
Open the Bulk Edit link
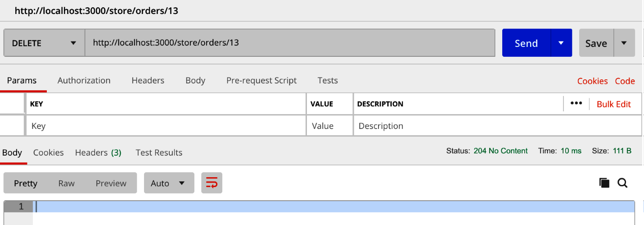tap(613, 104)
